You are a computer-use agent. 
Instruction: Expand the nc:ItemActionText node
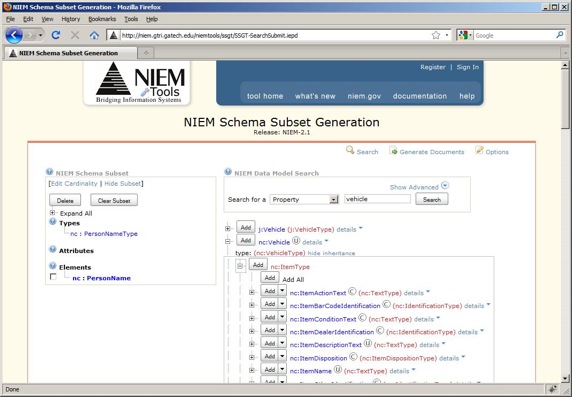tap(252, 292)
